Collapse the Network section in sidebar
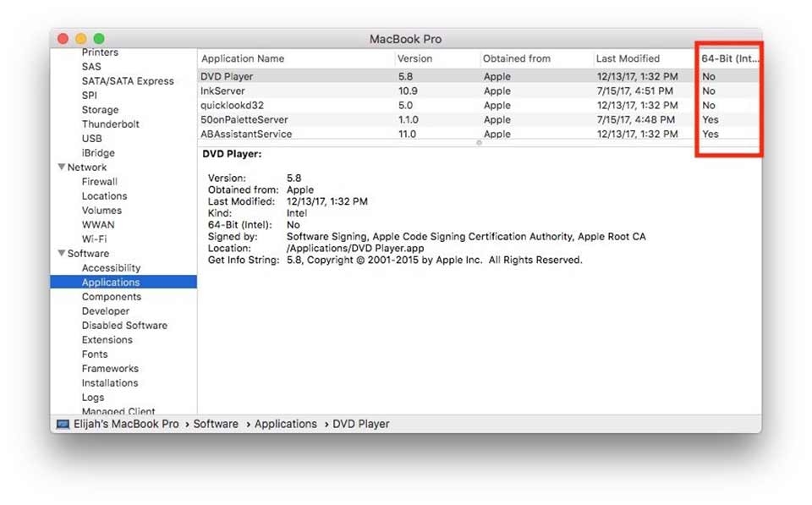 tap(62, 167)
